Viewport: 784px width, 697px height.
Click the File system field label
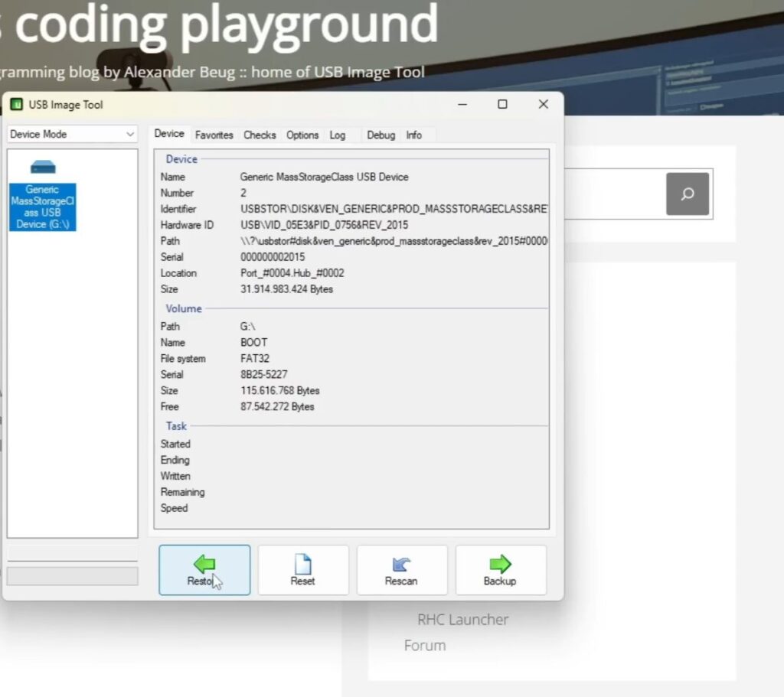[x=183, y=358]
